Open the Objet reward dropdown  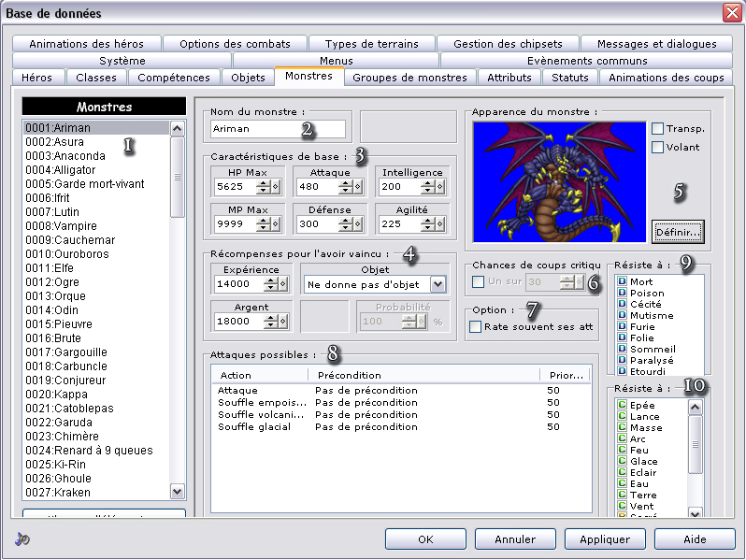pyautogui.click(x=437, y=284)
